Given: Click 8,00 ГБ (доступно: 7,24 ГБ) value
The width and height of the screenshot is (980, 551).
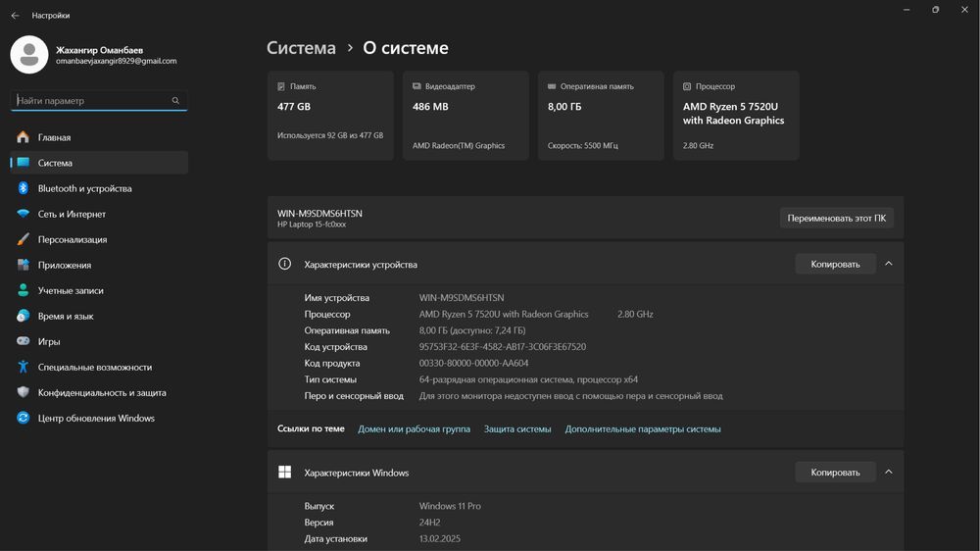Looking at the screenshot, I should pyautogui.click(x=472, y=330).
